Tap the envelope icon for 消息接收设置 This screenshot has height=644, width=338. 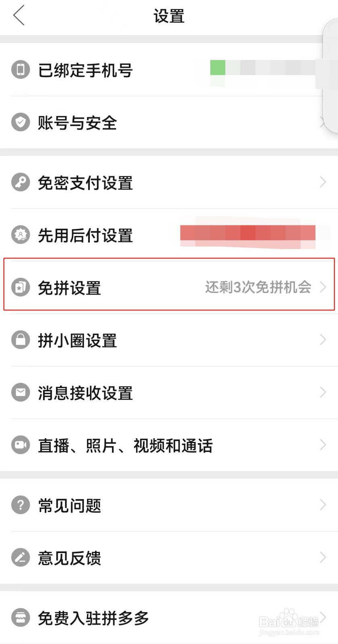point(21,392)
